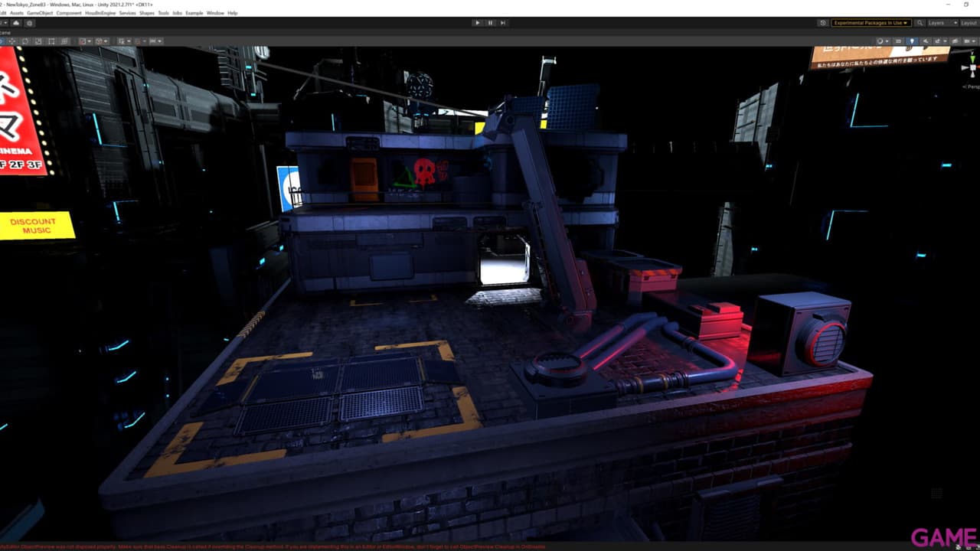Screen dimensions: 980x551
Task: Select the Rect transform tool
Action: click(x=51, y=41)
